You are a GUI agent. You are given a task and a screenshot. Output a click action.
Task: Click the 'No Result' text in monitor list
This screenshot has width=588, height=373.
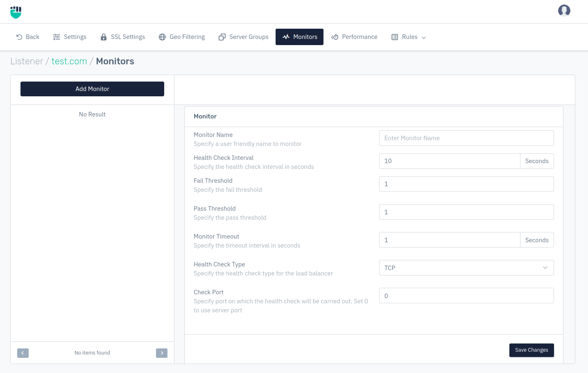coord(92,114)
